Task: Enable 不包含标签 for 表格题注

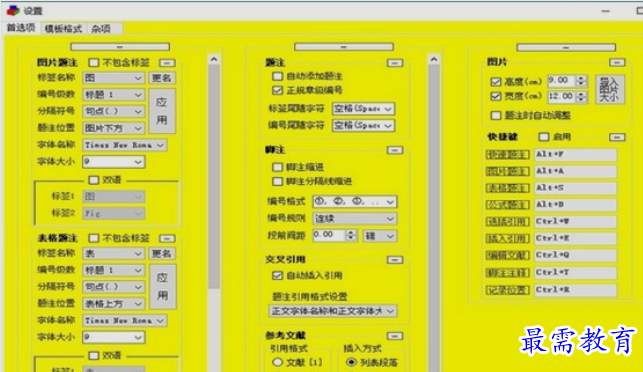Action: (x=94, y=238)
